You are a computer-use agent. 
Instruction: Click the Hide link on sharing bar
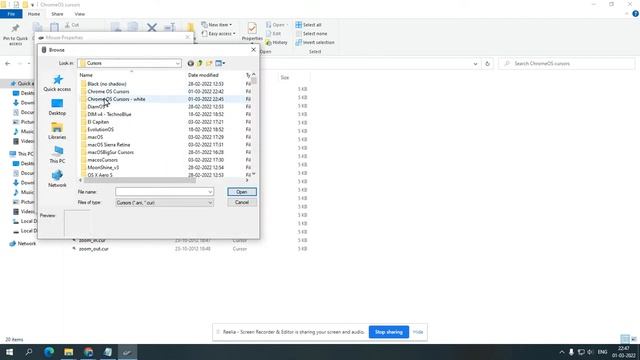(418, 332)
